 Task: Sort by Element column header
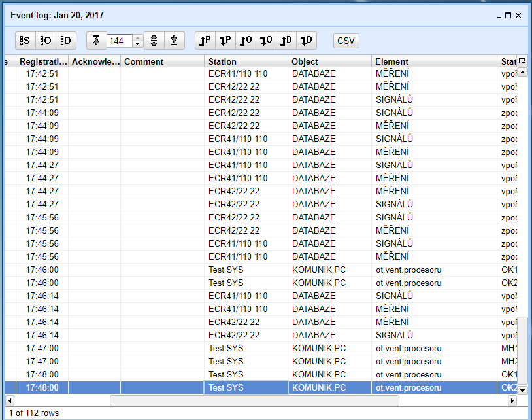[434, 61]
